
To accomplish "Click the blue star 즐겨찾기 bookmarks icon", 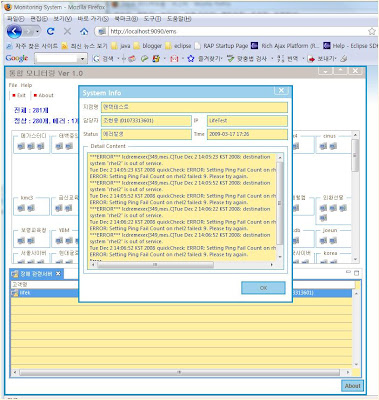I will [191, 59].
